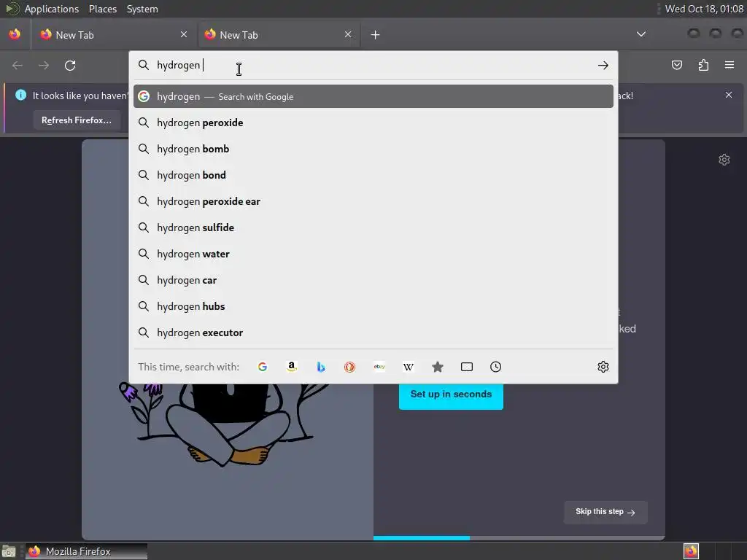Choose suggestion 'hydrogen sulfide'
The image size is (747, 560).
[373, 227]
